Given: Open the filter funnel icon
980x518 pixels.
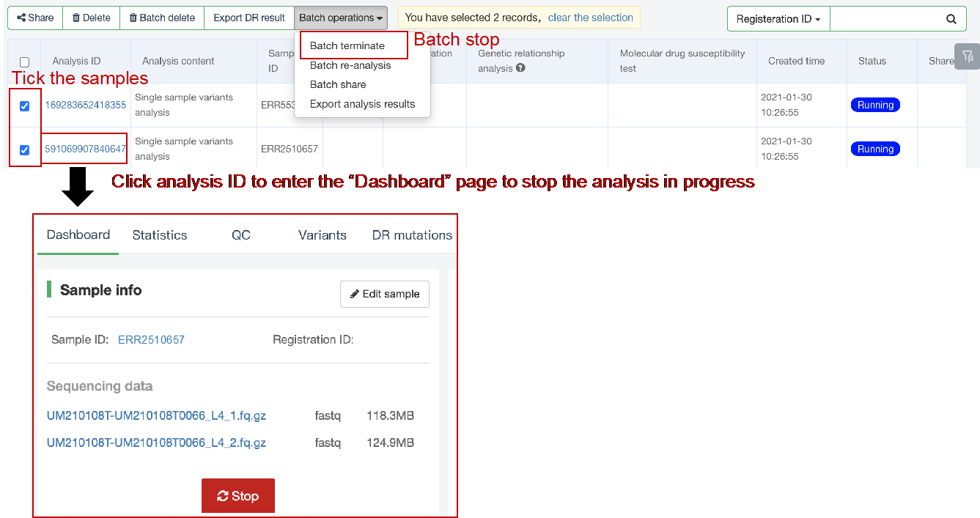Looking at the screenshot, I should [967, 56].
